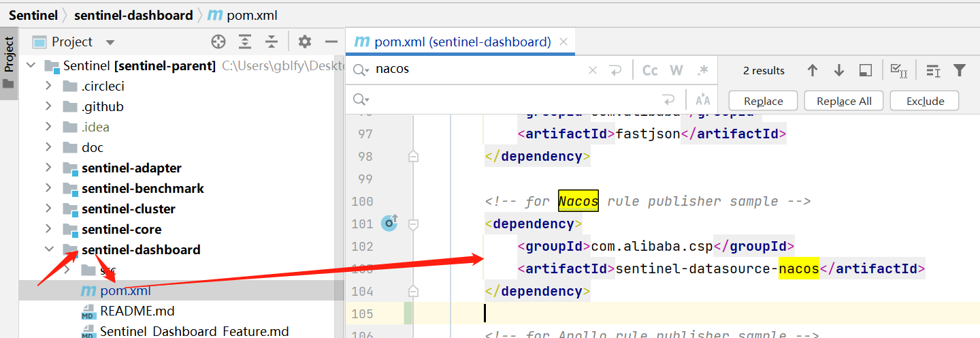
Task: Expand the sentinel-cluster module
Action: pos(48,209)
